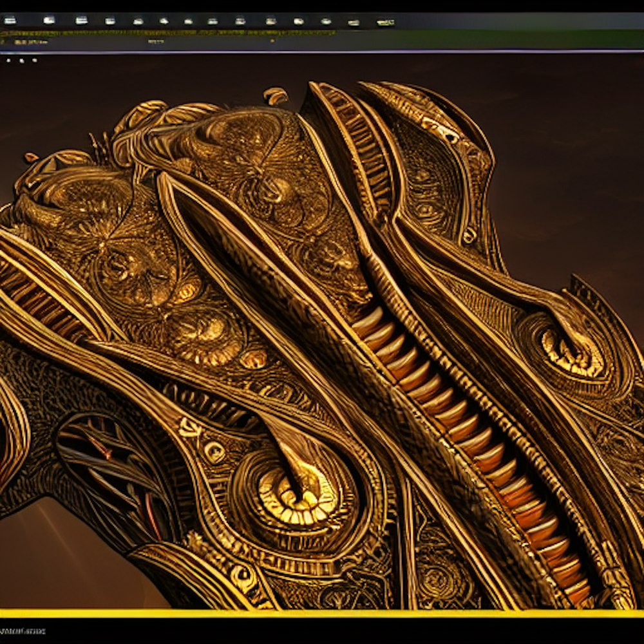Click the sixth icon in the top toolbar
This screenshot has width=644, height=644.
point(163,21)
